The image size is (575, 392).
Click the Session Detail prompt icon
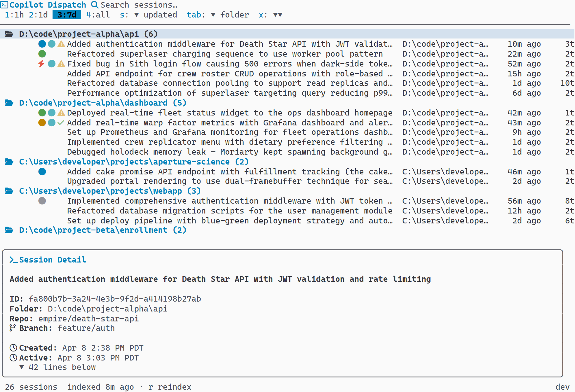click(x=13, y=260)
